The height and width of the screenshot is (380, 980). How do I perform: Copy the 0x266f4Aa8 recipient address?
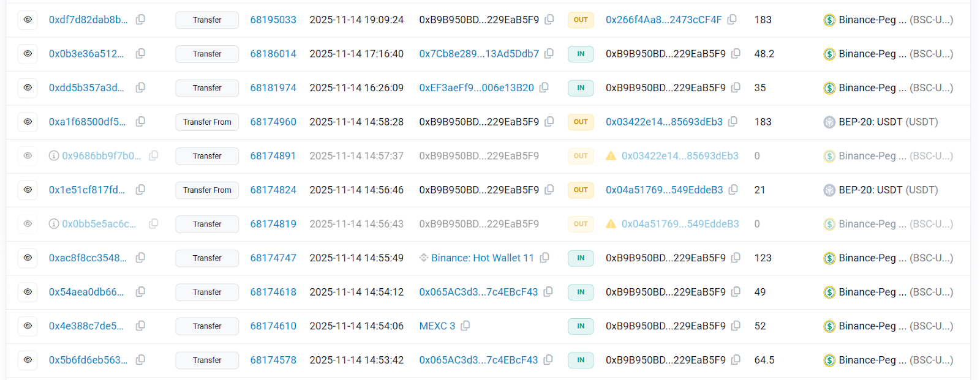pyautogui.click(x=732, y=20)
